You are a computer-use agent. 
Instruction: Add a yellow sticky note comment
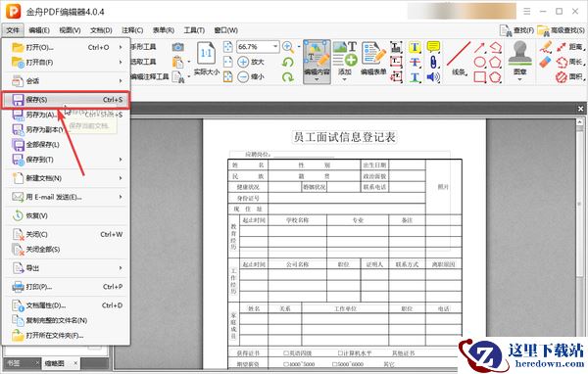pyautogui.click(x=433, y=47)
